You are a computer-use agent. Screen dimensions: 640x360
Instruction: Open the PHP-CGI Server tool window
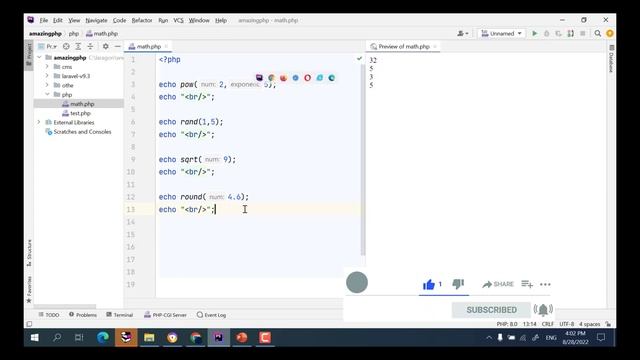165,315
